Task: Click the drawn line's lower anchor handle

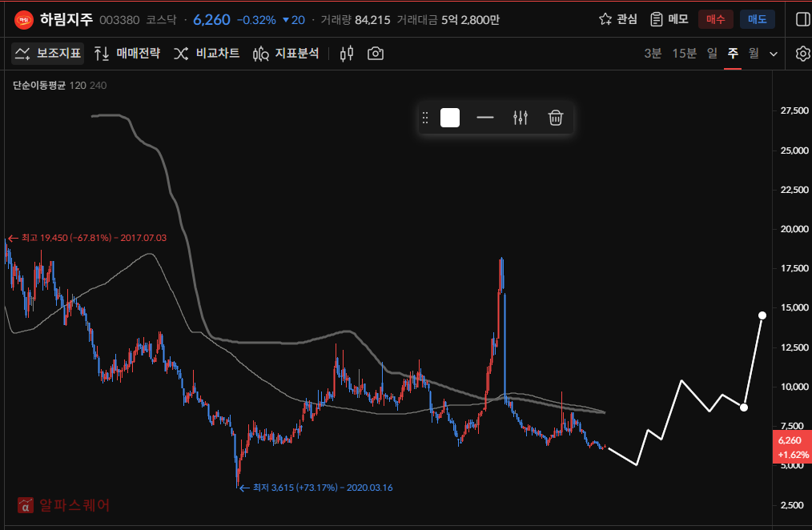Action: (744, 408)
